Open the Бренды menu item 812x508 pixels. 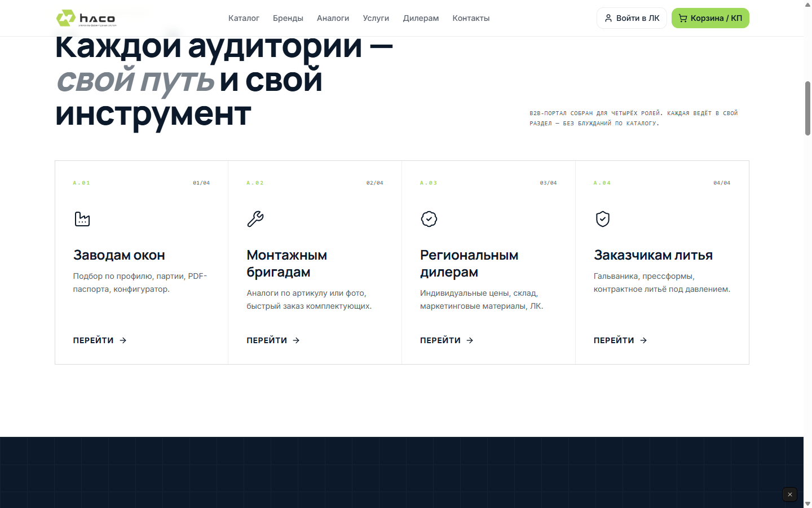click(288, 18)
